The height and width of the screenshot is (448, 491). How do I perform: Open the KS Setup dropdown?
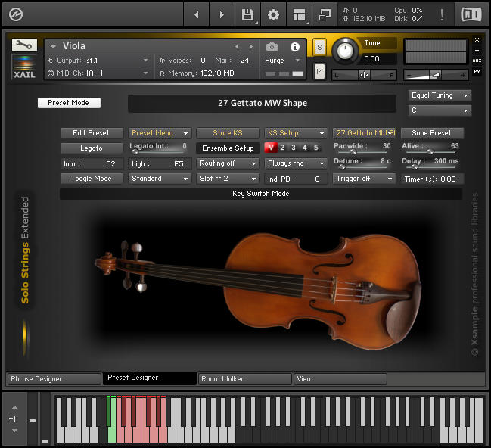pyautogui.click(x=296, y=133)
